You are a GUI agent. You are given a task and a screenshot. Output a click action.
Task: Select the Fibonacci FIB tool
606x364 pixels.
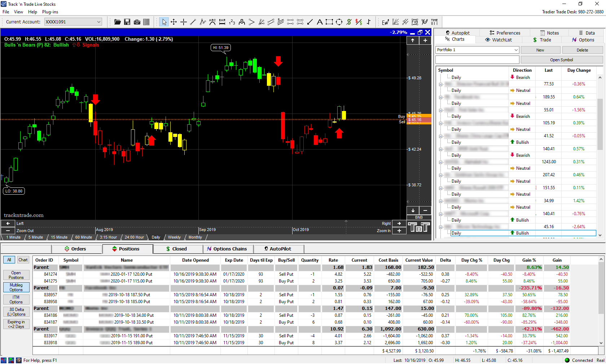[x=415, y=22]
